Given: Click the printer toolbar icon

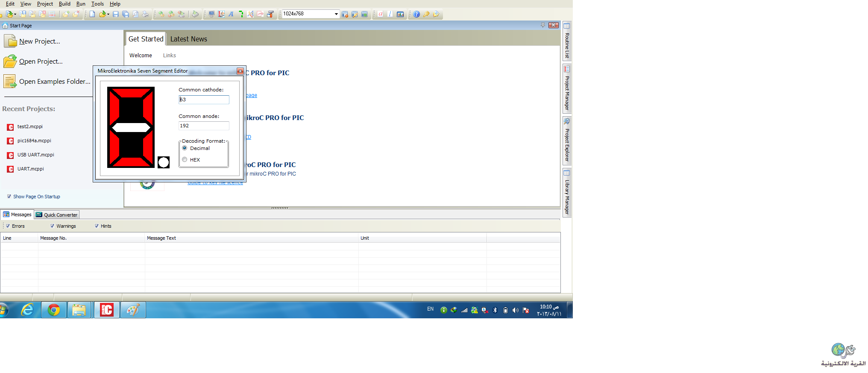Looking at the screenshot, I should 145,14.
